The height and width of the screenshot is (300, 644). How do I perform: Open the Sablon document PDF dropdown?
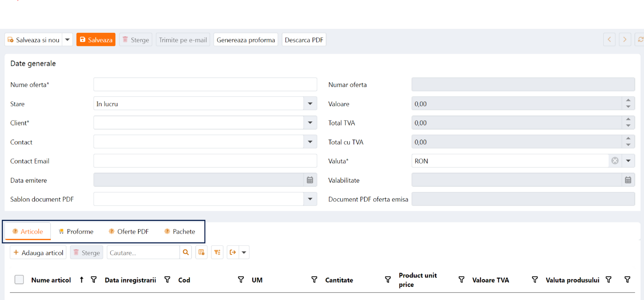point(310,199)
